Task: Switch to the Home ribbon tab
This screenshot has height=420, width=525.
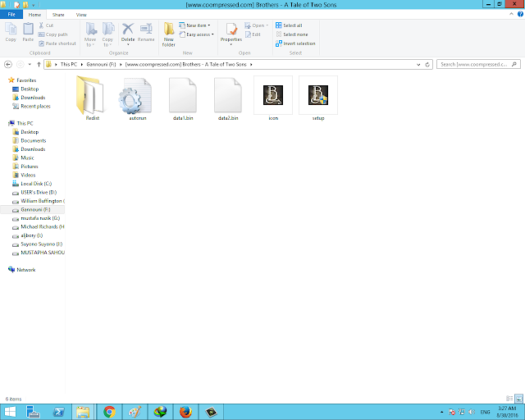Action: [x=34, y=15]
